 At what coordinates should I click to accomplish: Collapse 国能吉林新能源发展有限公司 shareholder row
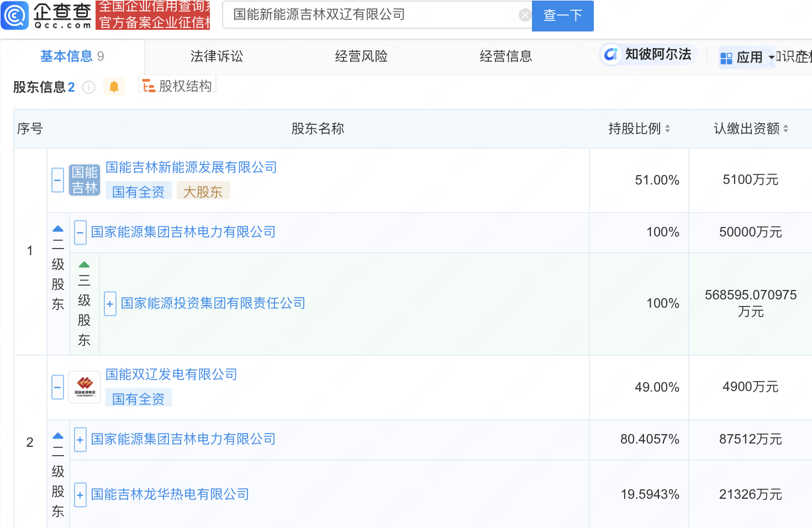tap(57, 180)
